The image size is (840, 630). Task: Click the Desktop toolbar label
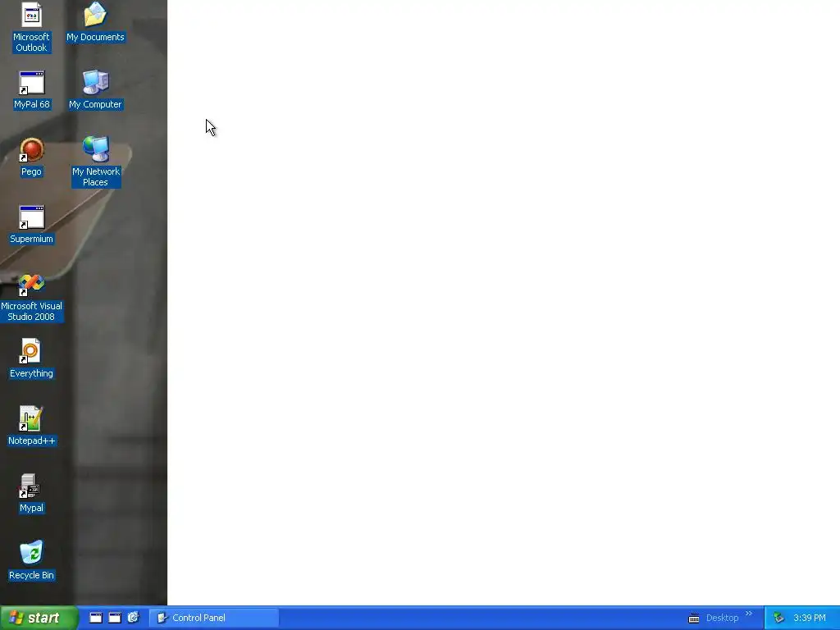pyautogui.click(x=722, y=618)
